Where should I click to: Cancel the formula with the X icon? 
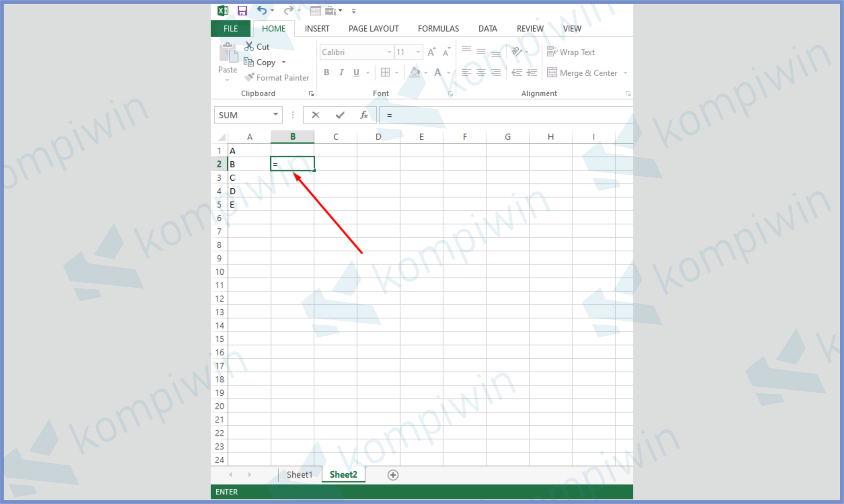coord(315,115)
